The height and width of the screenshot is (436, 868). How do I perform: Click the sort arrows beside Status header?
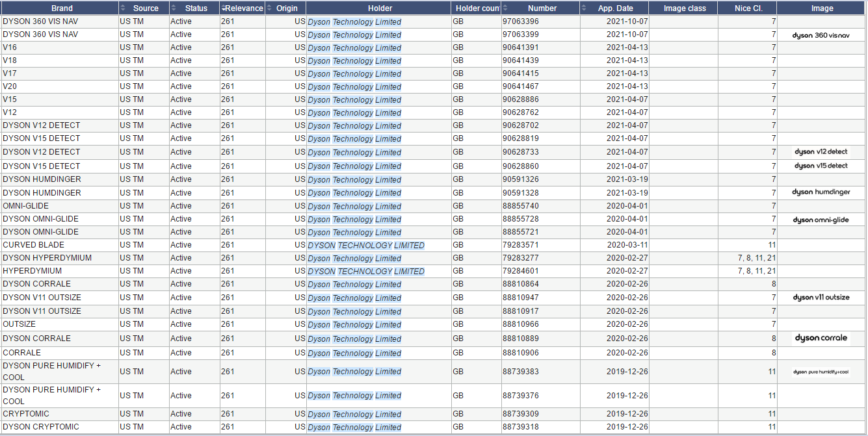coord(174,8)
